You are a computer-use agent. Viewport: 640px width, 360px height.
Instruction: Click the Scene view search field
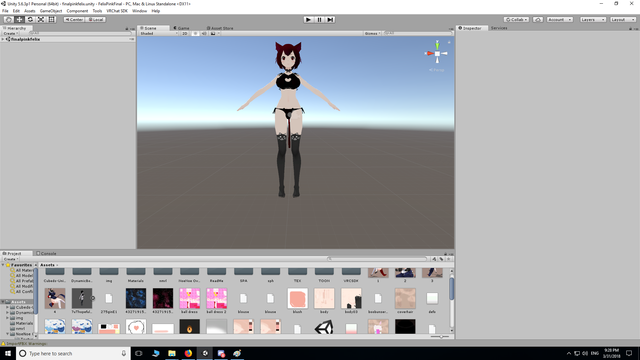pos(417,33)
